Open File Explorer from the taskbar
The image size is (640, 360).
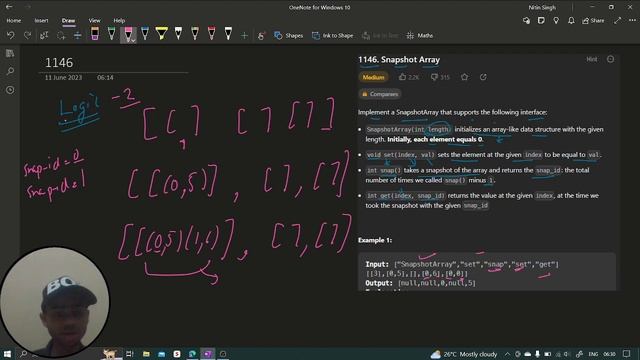pos(146,354)
